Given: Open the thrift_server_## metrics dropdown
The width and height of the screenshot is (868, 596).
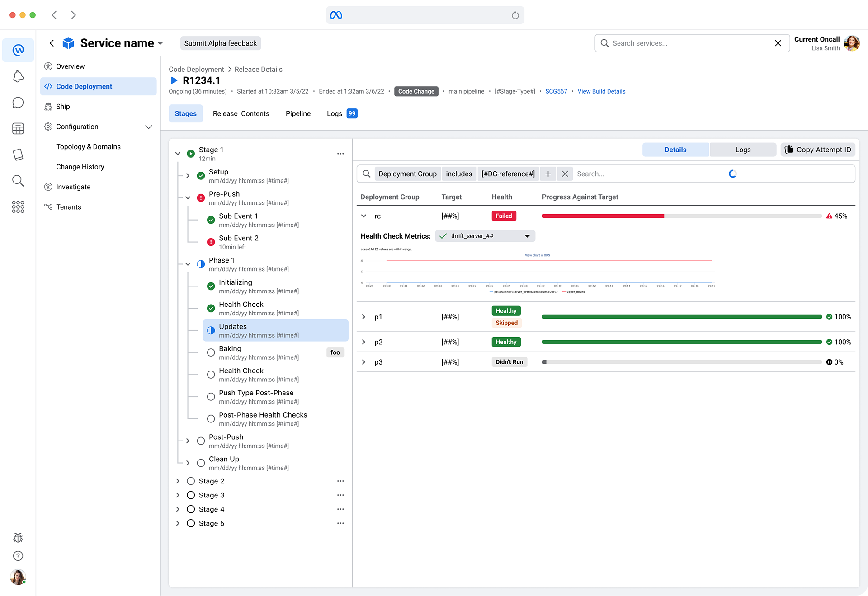Looking at the screenshot, I should coord(485,236).
